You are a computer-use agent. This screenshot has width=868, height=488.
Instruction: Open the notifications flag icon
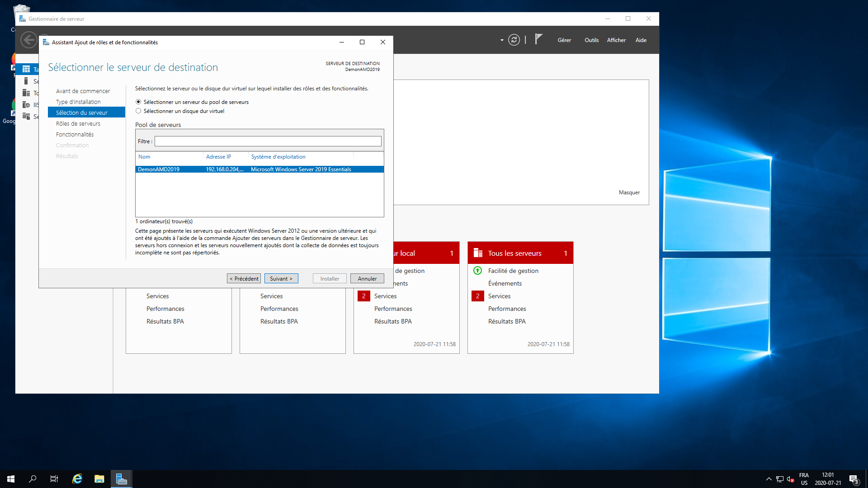tap(538, 40)
